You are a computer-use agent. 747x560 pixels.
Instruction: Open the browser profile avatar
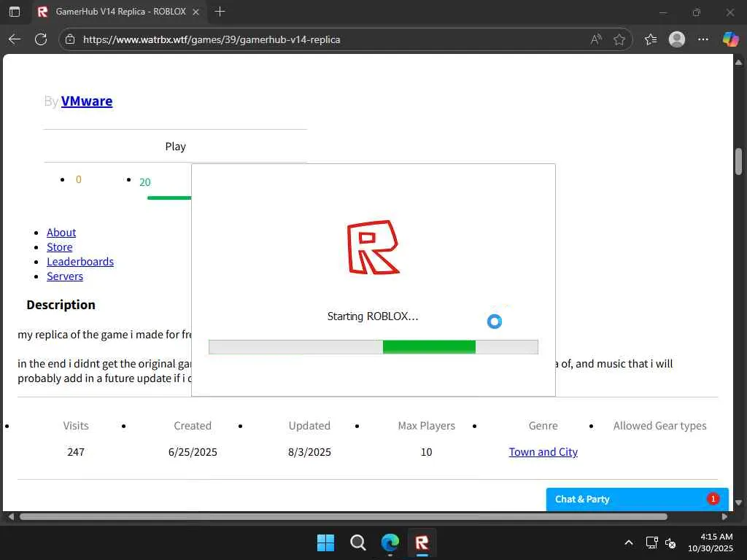coord(676,39)
